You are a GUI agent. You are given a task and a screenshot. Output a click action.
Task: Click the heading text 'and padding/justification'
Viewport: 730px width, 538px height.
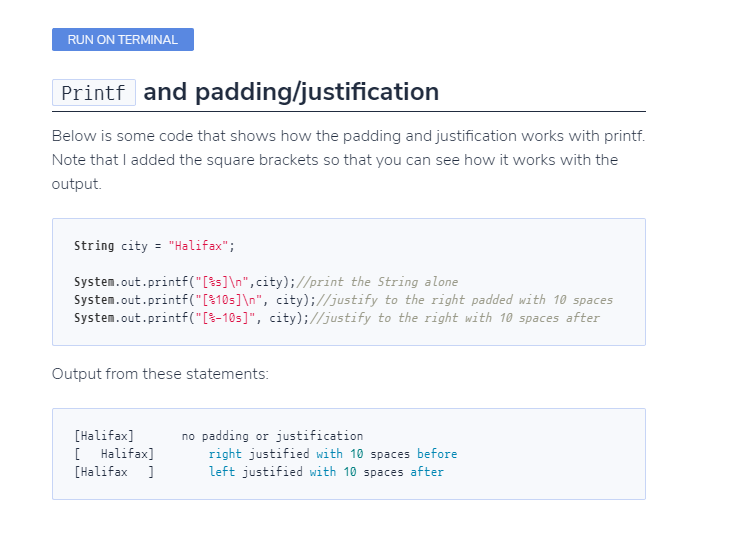coord(291,91)
